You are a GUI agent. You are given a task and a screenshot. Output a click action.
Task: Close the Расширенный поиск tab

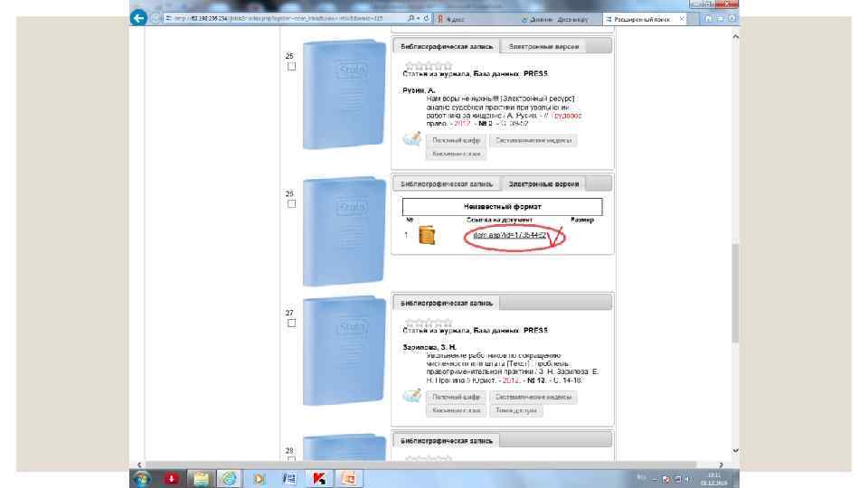682,19
